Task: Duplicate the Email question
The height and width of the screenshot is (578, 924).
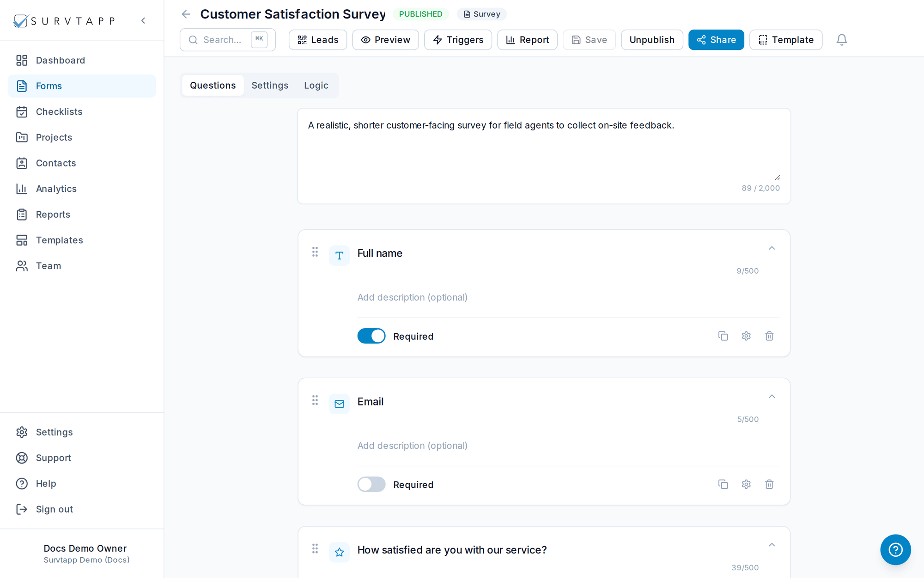Action: [x=723, y=484]
